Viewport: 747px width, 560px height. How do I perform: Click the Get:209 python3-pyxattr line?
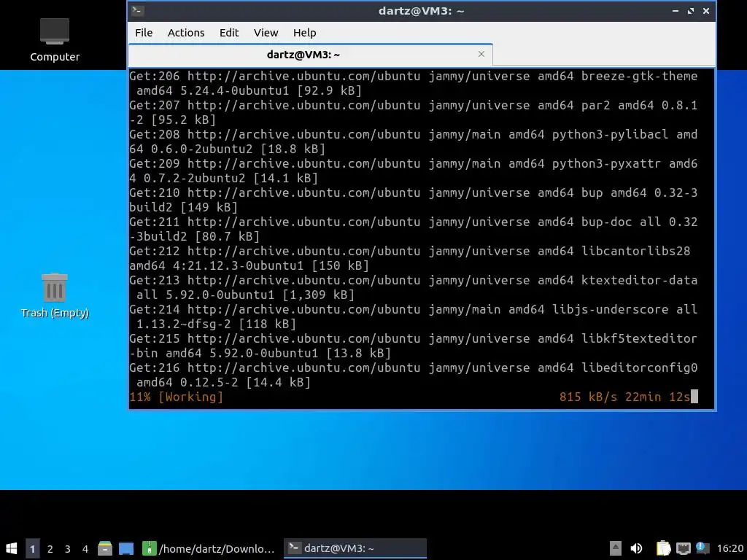coord(414,171)
